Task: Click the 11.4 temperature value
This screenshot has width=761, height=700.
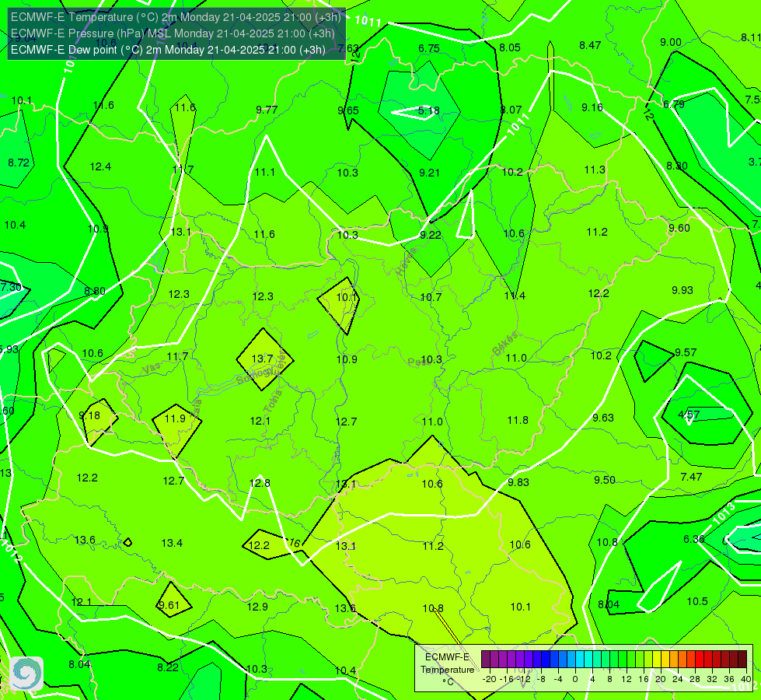Action: (x=515, y=296)
